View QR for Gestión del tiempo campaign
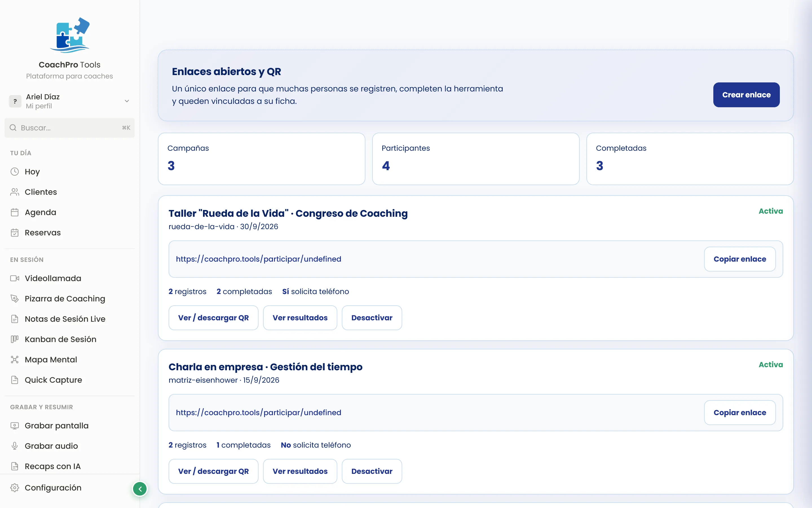812x508 pixels. click(x=213, y=471)
